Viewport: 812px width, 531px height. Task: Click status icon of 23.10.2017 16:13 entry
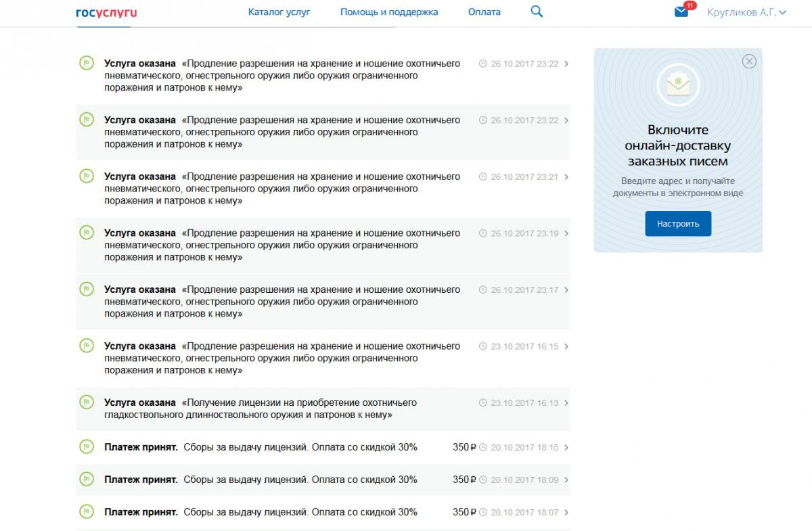pos(86,402)
